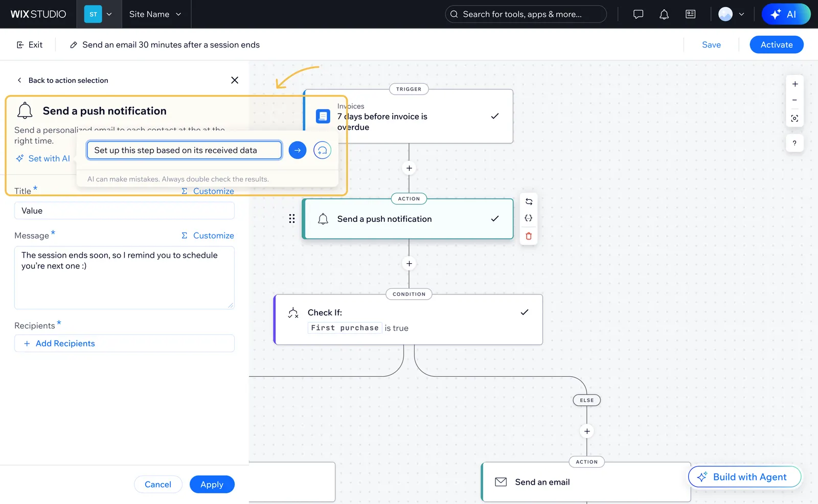Click the automation name title text

coord(171,45)
